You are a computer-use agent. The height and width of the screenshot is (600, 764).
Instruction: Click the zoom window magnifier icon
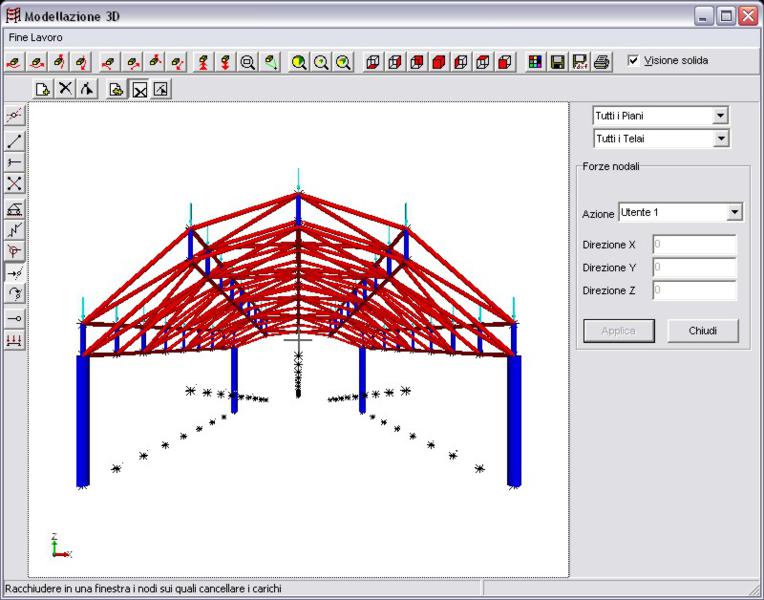click(248, 62)
